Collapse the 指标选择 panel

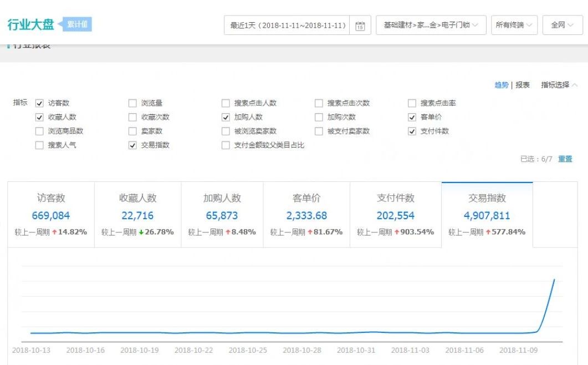pyautogui.click(x=559, y=85)
